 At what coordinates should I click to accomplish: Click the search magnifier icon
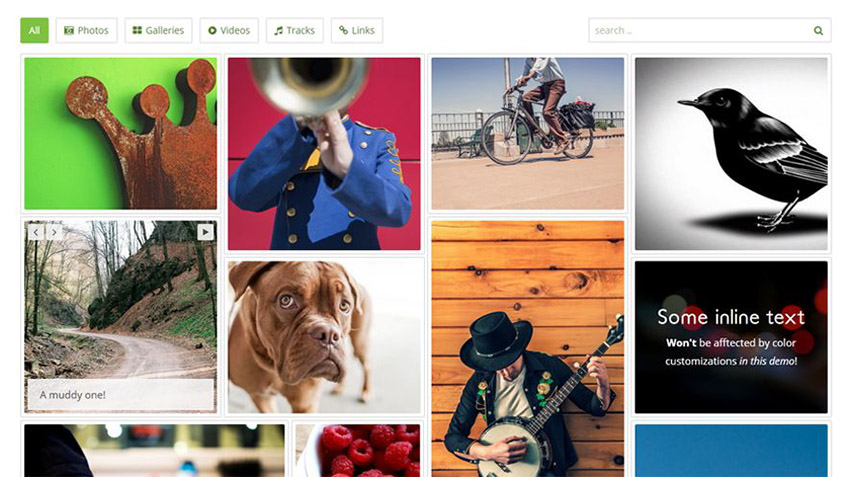818,31
